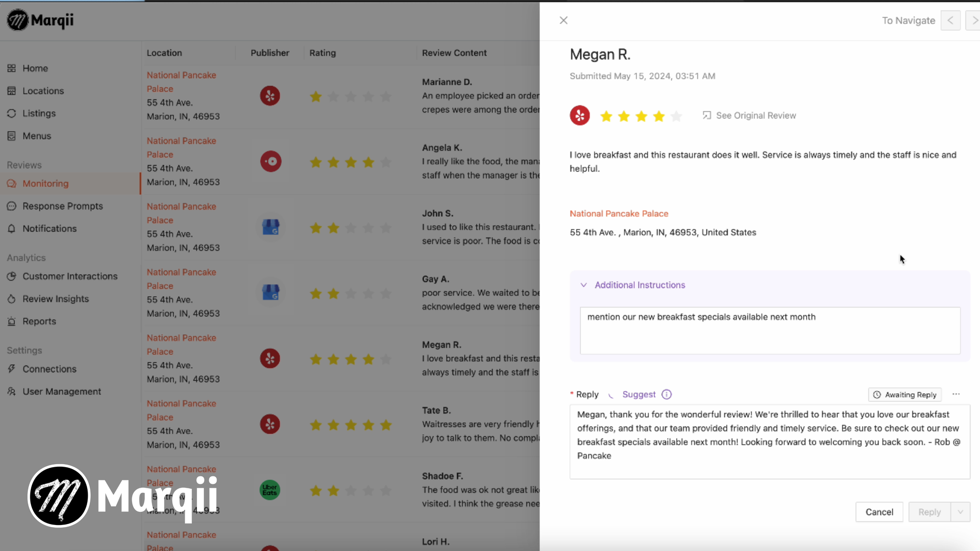Image resolution: width=980 pixels, height=551 pixels.
Task: Click the Notifications bell icon
Action: [12, 229]
